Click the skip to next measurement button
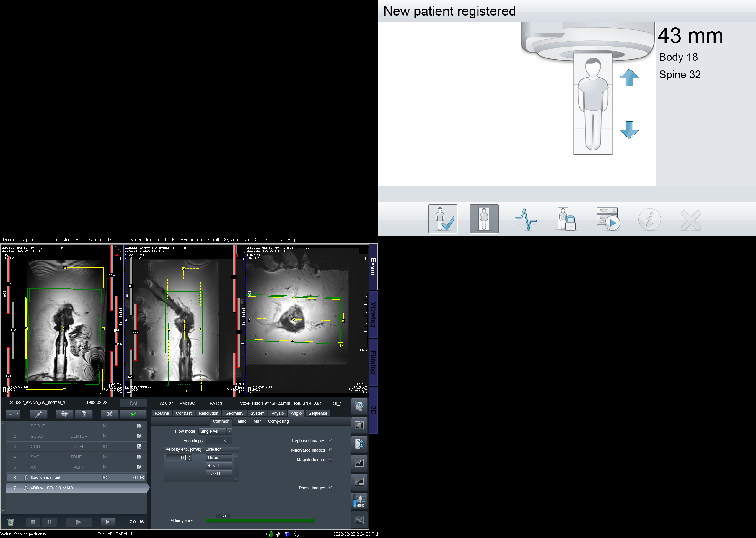This screenshot has height=538, width=756. 108,522
